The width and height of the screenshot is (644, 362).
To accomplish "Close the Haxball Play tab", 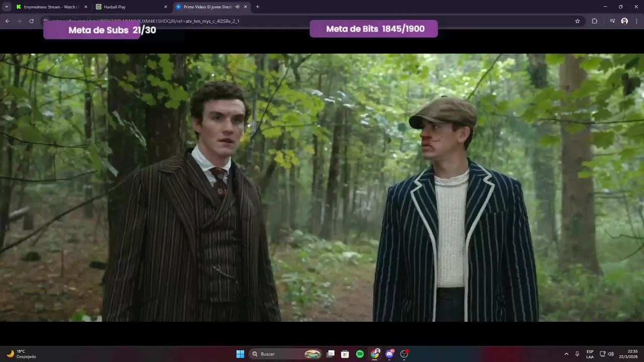I will tap(166, 7).
